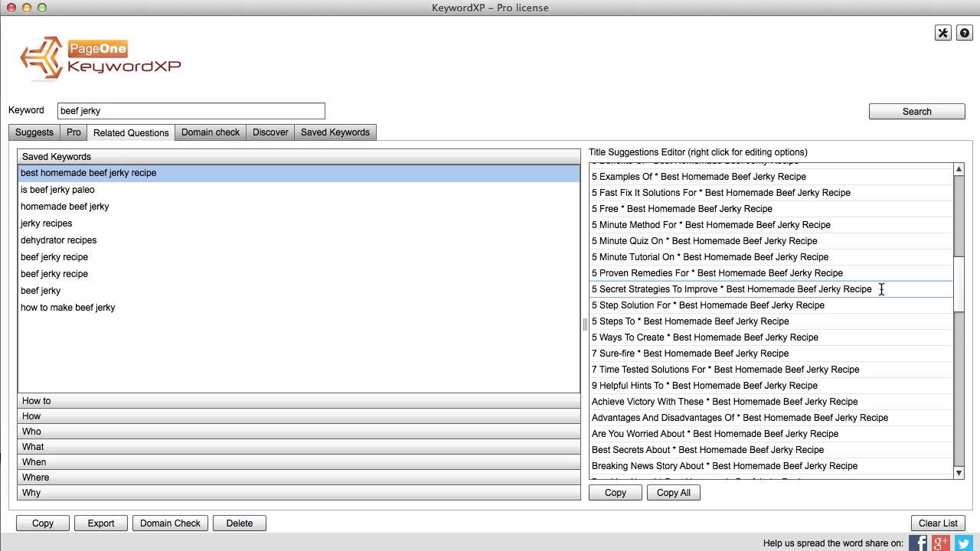Viewport: 980px width, 551px height.
Task: Select '5 Free' title suggestion
Action: point(771,209)
